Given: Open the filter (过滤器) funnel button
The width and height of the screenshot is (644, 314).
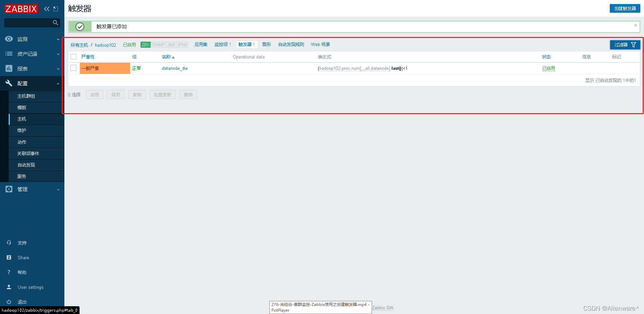Looking at the screenshot, I should click(625, 45).
